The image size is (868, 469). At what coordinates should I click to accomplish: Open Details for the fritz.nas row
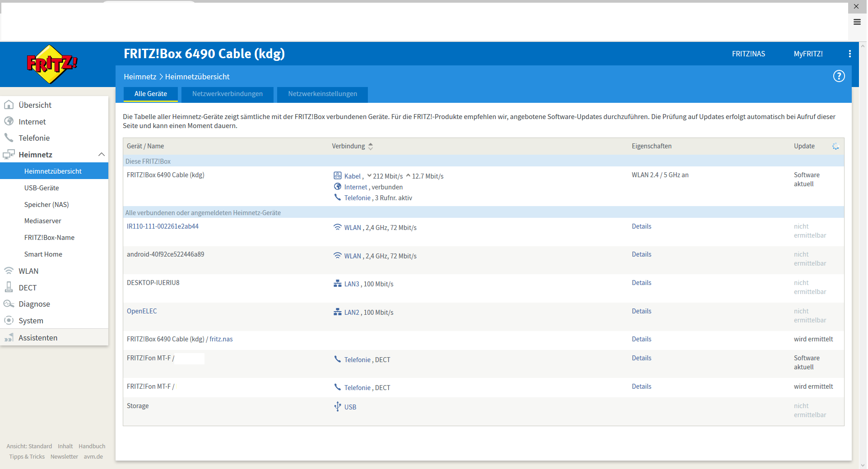[641, 339]
